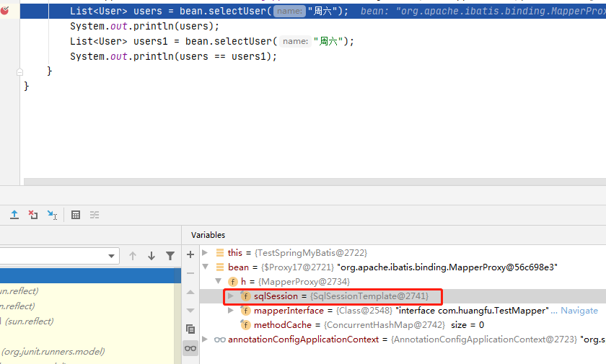Remove watch using the minus icon
The image size is (606, 364).
point(190,273)
